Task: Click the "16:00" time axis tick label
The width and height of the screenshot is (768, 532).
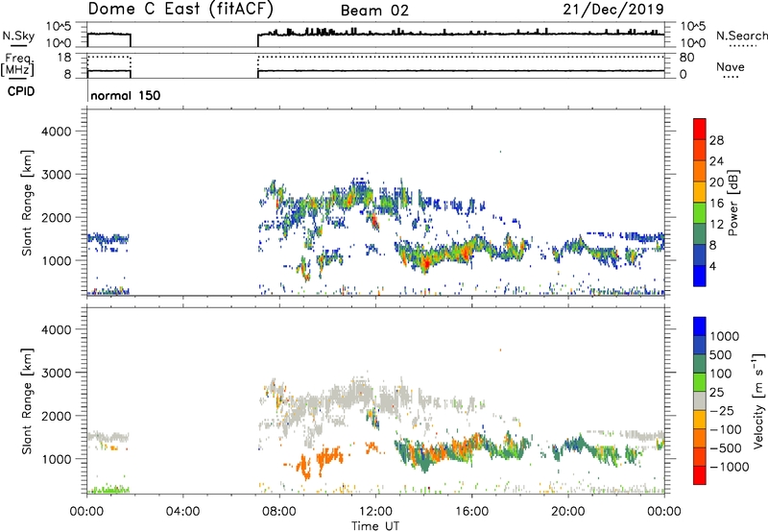Action: click(x=471, y=512)
